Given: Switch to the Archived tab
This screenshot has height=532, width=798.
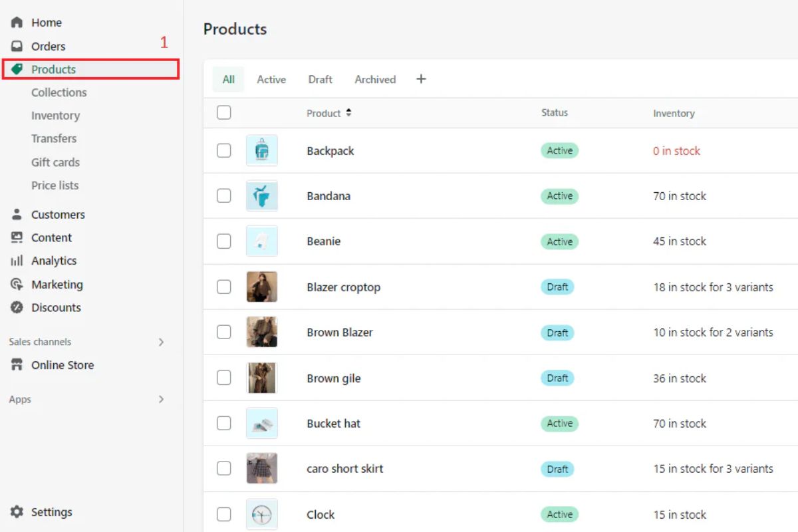Looking at the screenshot, I should (375, 80).
